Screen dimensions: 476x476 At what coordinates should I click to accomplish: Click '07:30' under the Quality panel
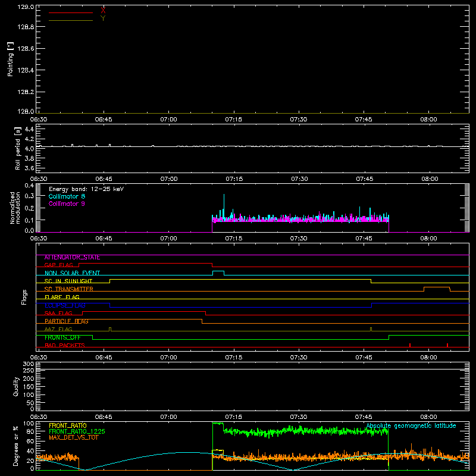click(x=299, y=417)
